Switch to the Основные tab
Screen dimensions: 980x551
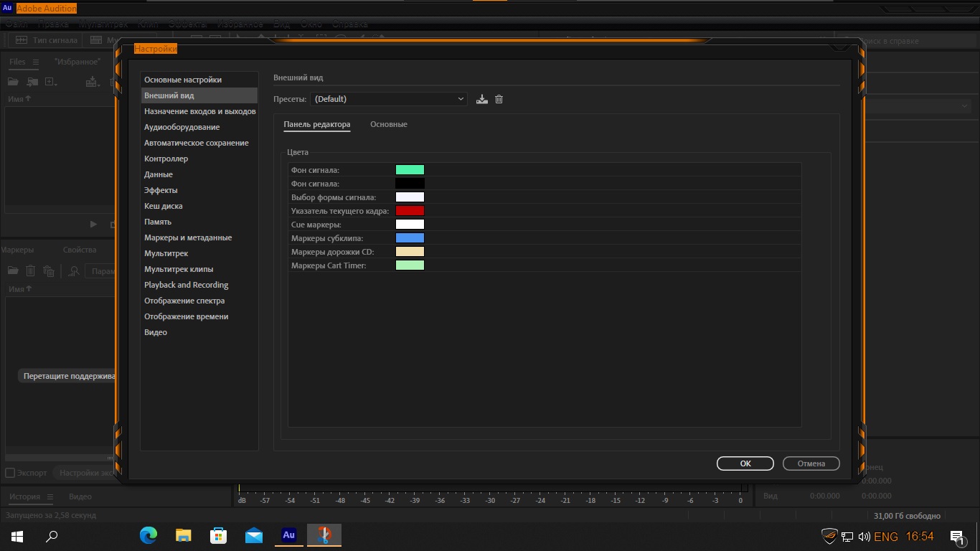tap(389, 124)
